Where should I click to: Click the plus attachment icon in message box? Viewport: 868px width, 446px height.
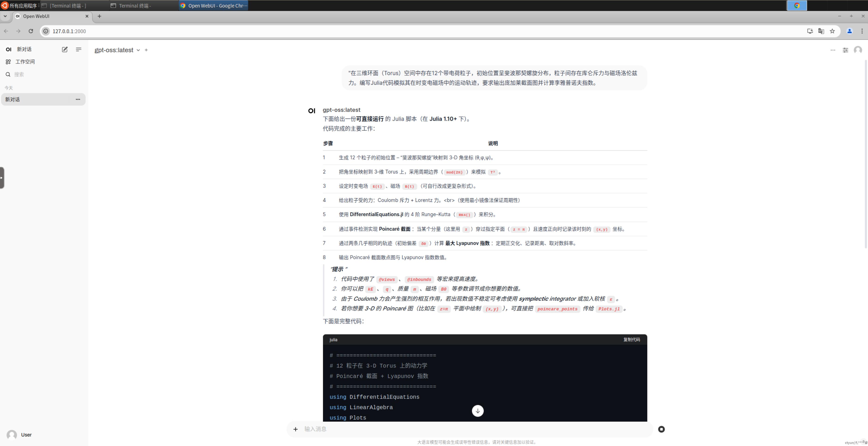(x=295, y=429)
